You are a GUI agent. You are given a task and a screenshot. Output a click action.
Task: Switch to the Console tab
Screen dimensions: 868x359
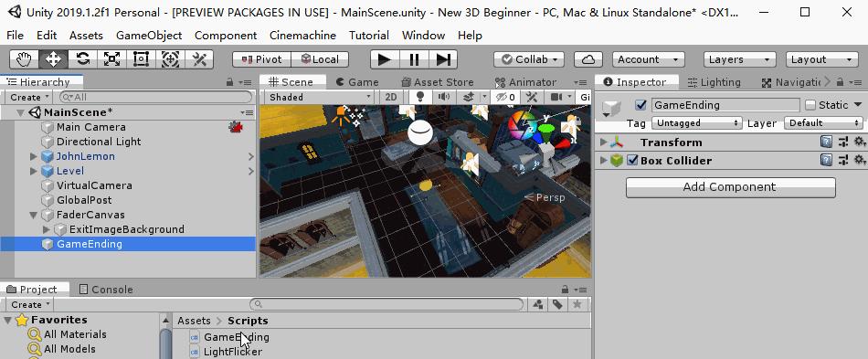coord(106,290)
